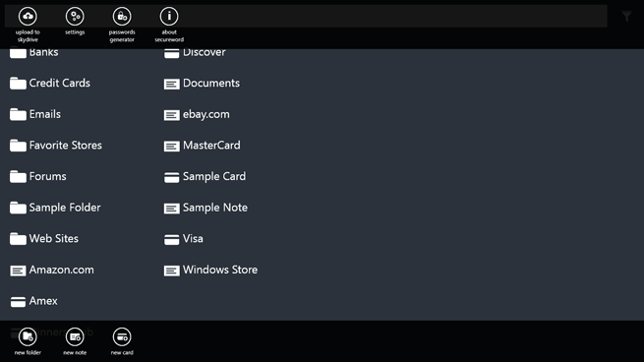644x362 pixels.
Task: Click the "Windows Store" entry text
Action: coord(220,270)
